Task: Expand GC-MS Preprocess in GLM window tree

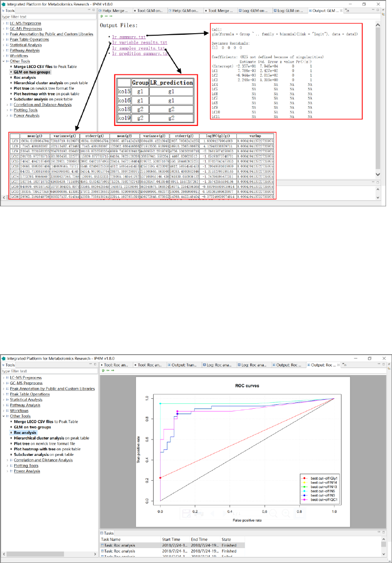Action: pyautogui.click(x=3, y=29)
